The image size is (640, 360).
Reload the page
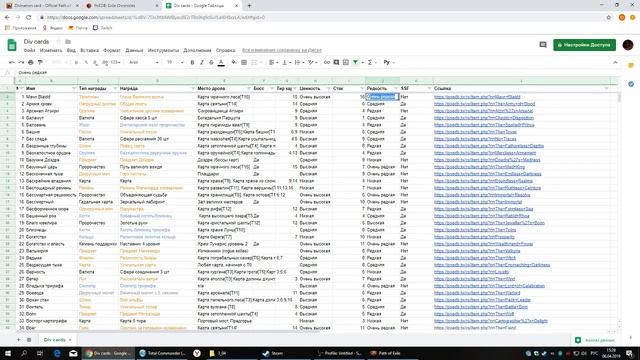[29, 18]
